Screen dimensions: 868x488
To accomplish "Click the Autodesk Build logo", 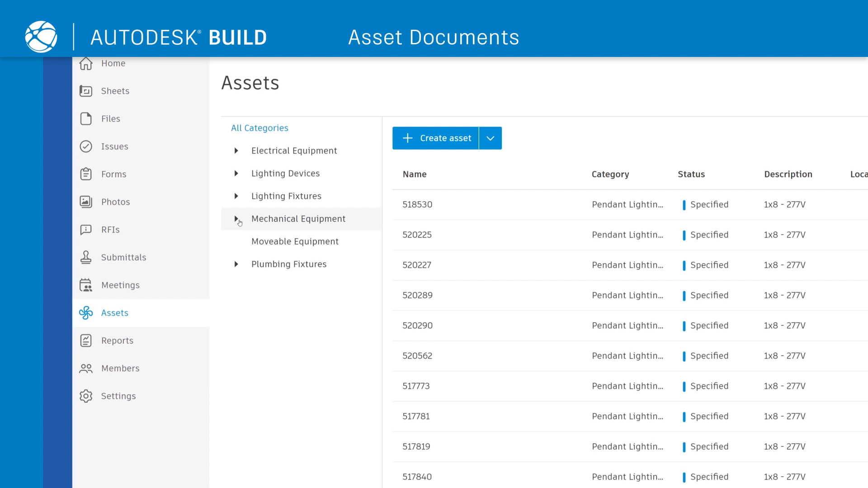I will [x=41, y=36].
